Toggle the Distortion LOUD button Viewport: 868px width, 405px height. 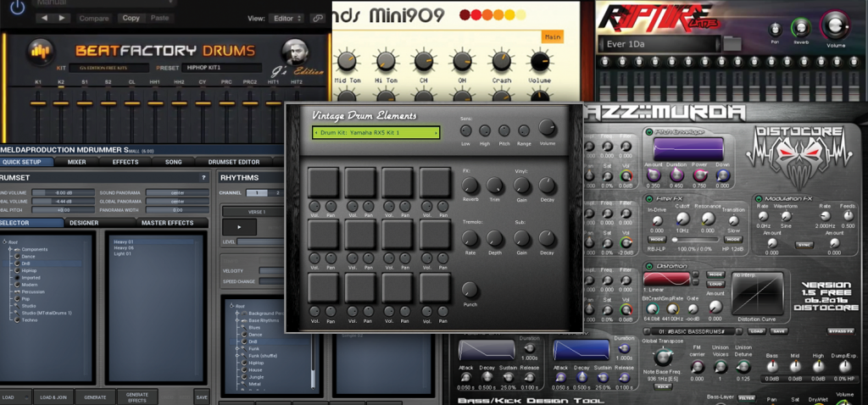tap(716, 284)
